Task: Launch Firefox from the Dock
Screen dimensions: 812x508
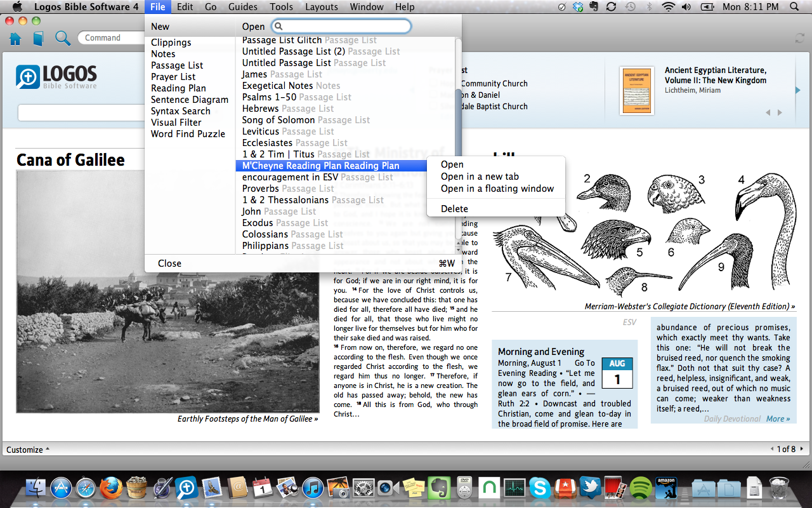Action: click(x=110, y=488)
